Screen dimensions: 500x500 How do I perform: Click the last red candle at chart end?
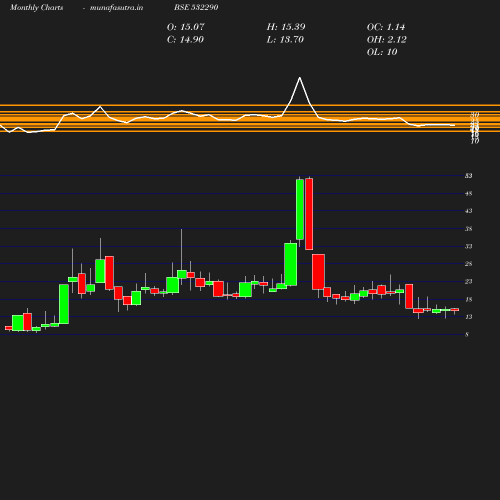[455, 310]
